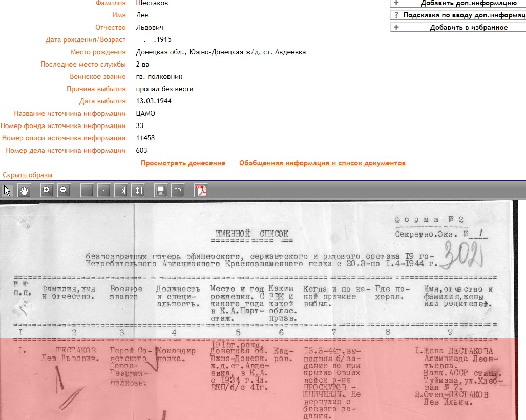
Task: Click ИМЕННОЙ СПИСОК heading in scan
Action: 251,234
